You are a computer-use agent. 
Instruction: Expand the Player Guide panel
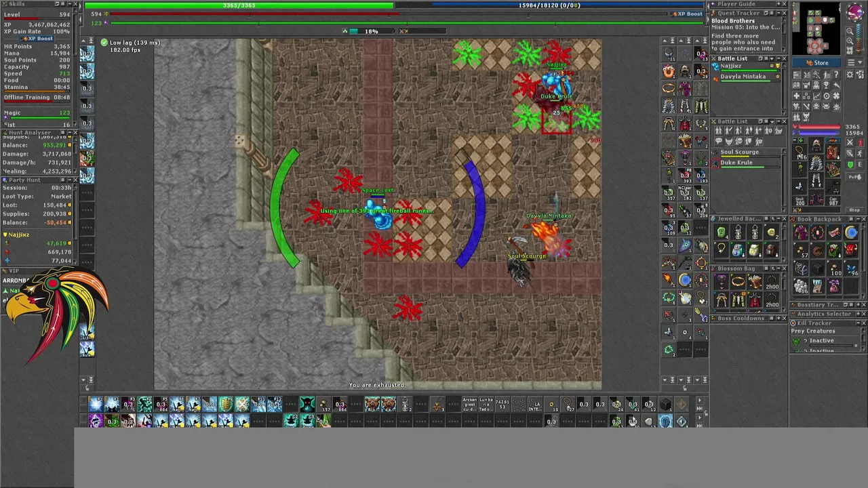click(x=778, y=4)
